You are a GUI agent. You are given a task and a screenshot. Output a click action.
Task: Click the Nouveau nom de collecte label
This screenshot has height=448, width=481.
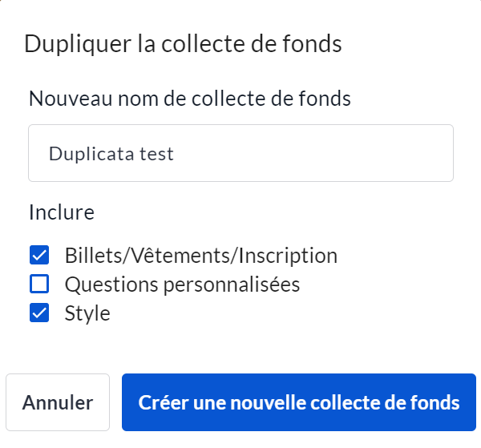point(190,99)
